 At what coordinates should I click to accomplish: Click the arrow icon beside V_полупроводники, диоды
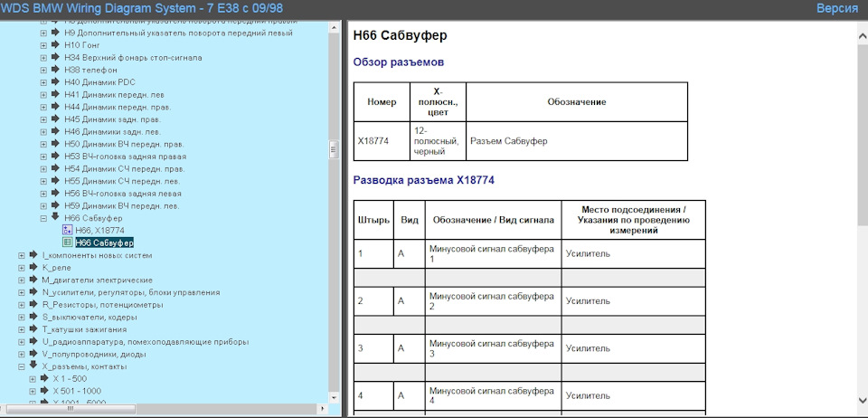point(33,354)
